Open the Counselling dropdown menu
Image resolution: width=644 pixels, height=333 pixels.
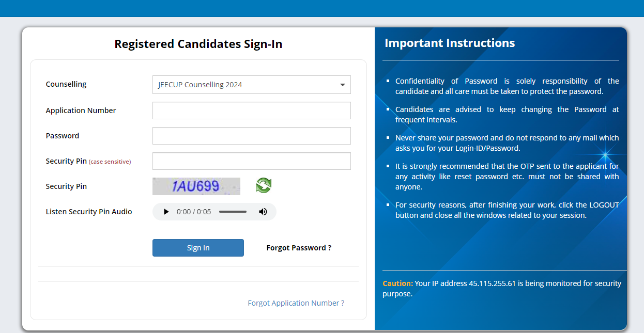point(252,85)
